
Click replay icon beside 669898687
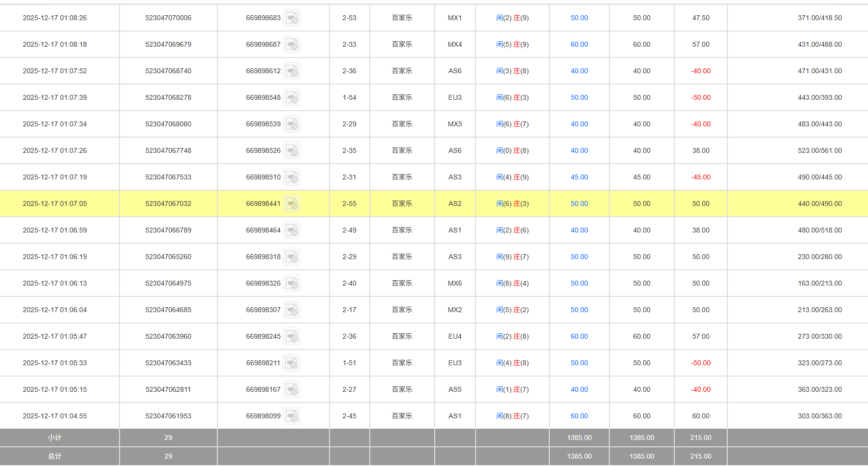pyautogui.click(x=292, y=45)
